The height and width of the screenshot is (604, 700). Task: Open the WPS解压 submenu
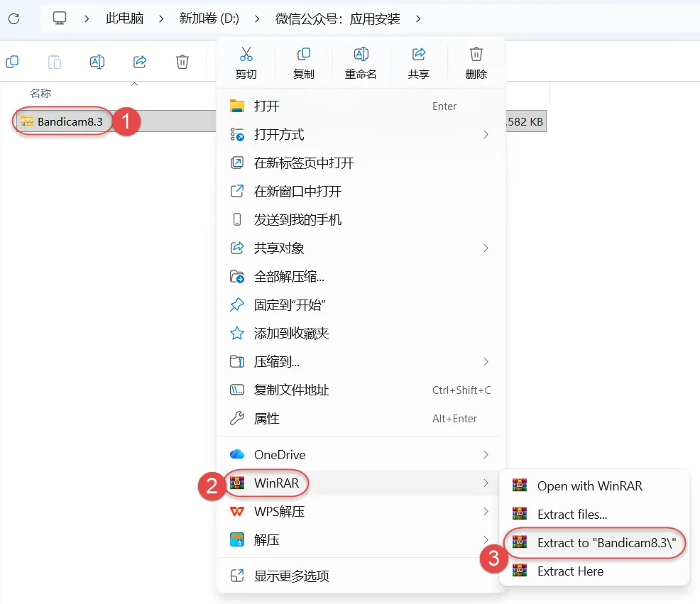click(361, 511)
